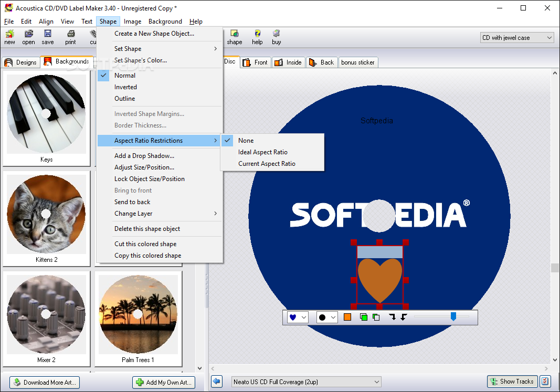Toggle Lock Object Size/Position

coord(159,179)
